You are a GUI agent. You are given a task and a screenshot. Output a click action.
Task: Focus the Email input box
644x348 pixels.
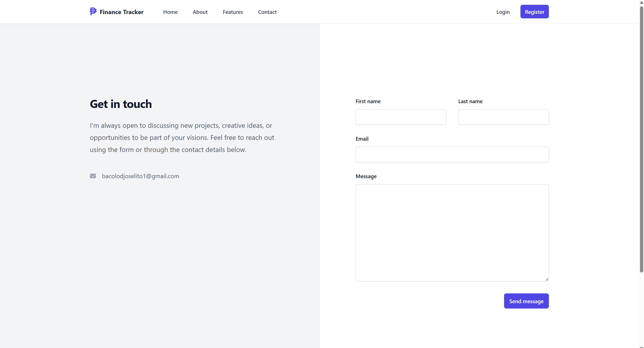click(x=452, y=154)
